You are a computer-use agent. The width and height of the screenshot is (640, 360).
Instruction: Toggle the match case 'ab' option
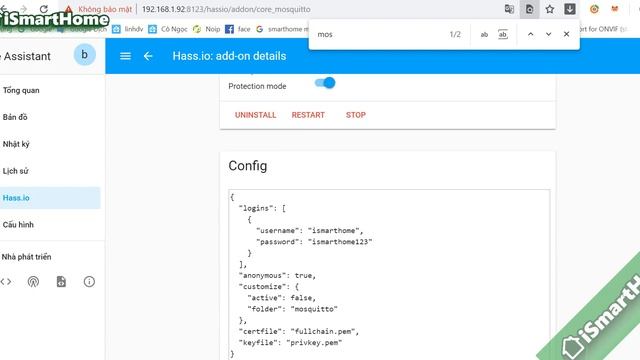click(484, 35)
